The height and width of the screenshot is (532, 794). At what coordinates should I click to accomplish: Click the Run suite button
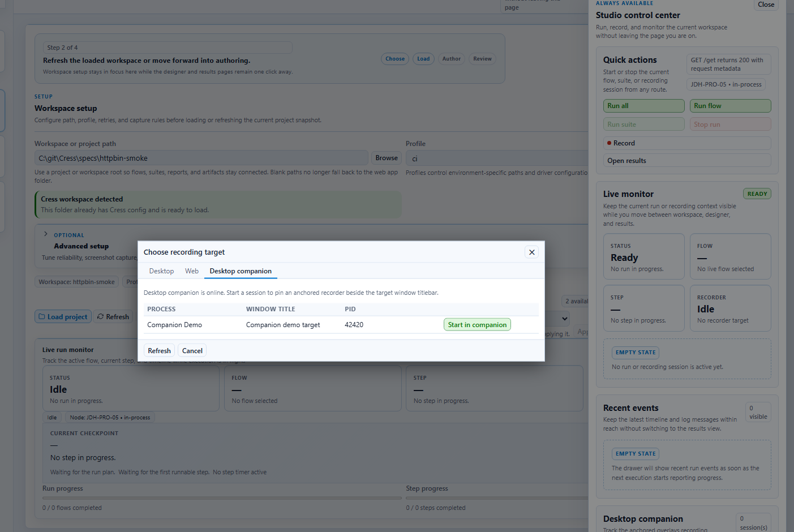(x=644, y=125)
